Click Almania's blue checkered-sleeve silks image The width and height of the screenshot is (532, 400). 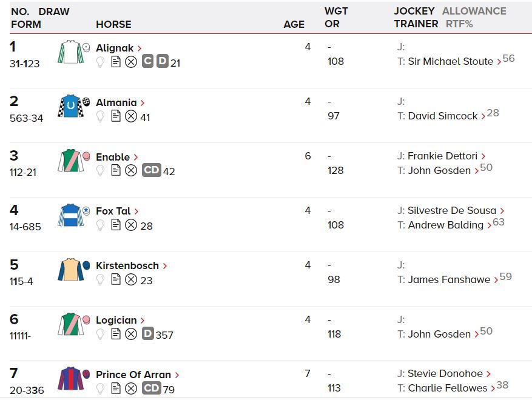click(x=70, y=106)
